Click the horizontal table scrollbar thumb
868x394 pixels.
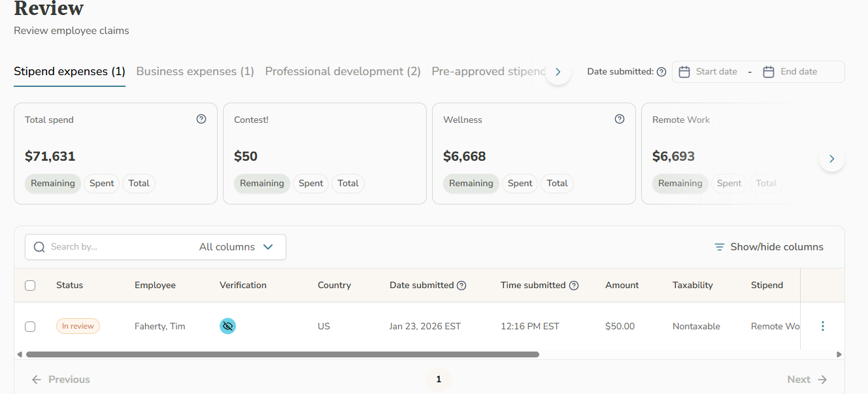tap(282, 355)
